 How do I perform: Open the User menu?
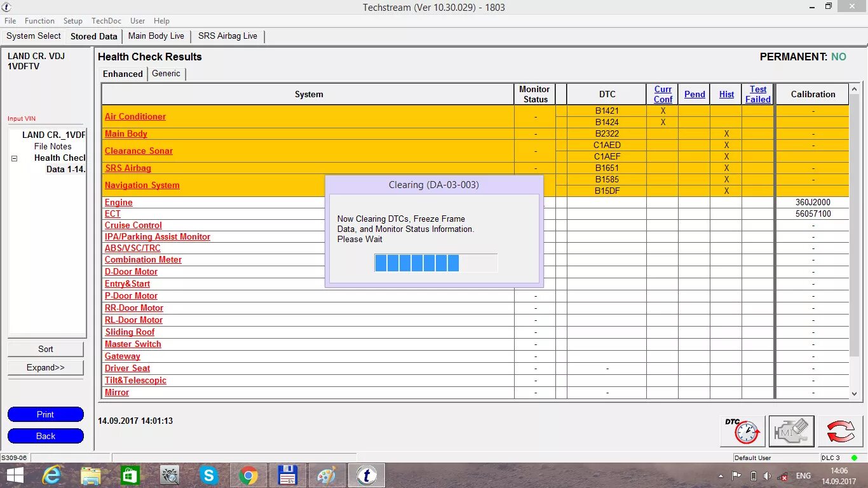pos(138,21)
